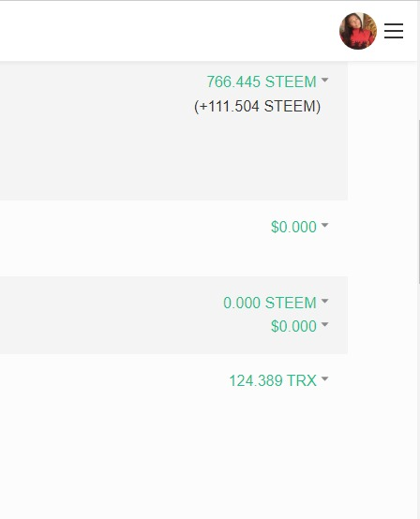Click the standalone $0.000 dollar balance
Viewport: 420px width, 519px height.
coord(293,227)
